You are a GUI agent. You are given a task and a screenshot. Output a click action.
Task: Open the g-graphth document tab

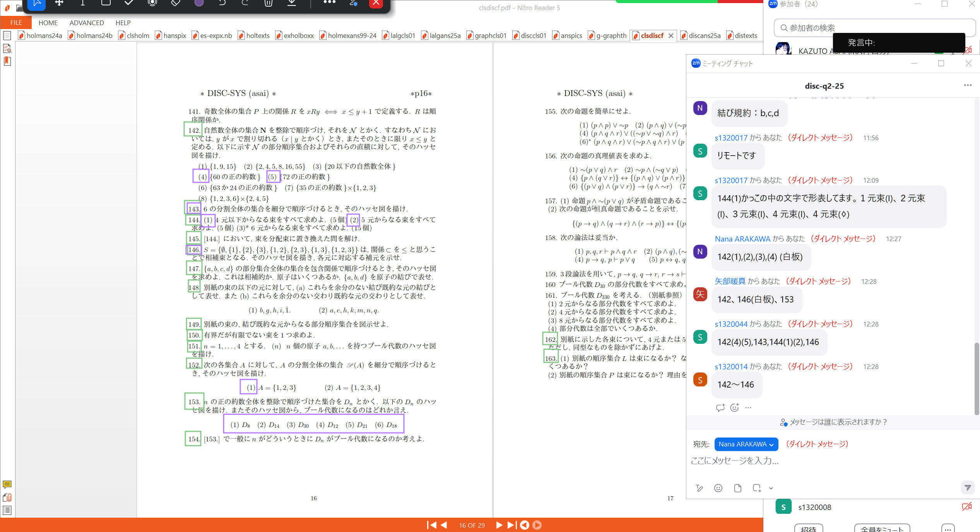click(607, 36)
